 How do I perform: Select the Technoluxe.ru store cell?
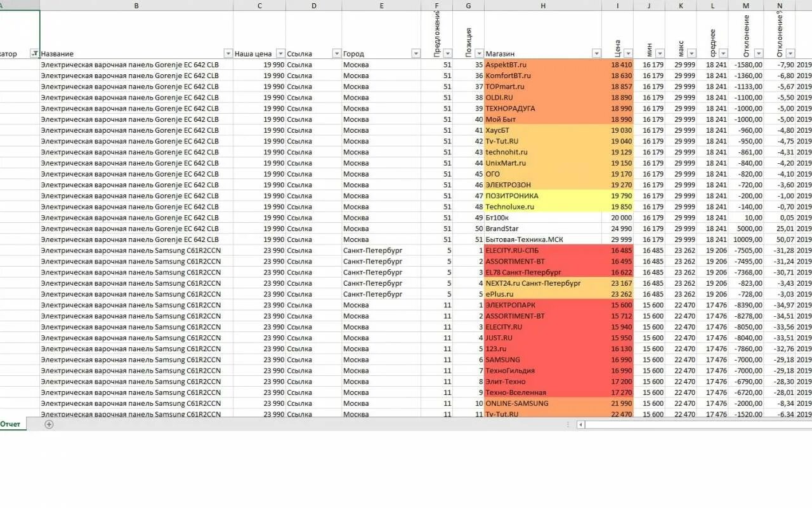[x=543, y=206]
